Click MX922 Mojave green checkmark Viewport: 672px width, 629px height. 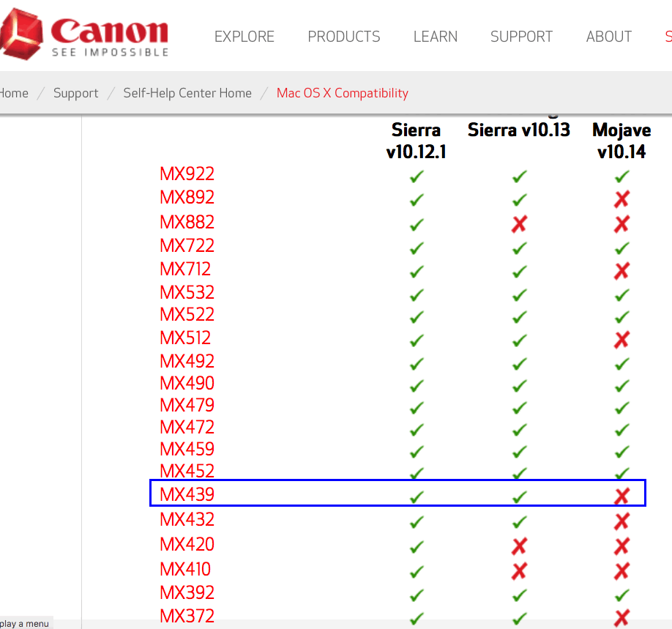pyautogui.click(x=622, y=176)
